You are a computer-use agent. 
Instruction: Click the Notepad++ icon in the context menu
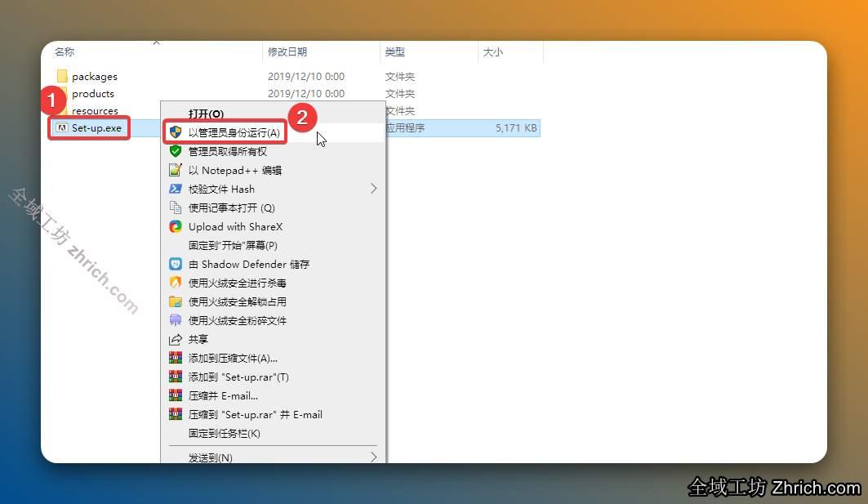click(176, 169)
